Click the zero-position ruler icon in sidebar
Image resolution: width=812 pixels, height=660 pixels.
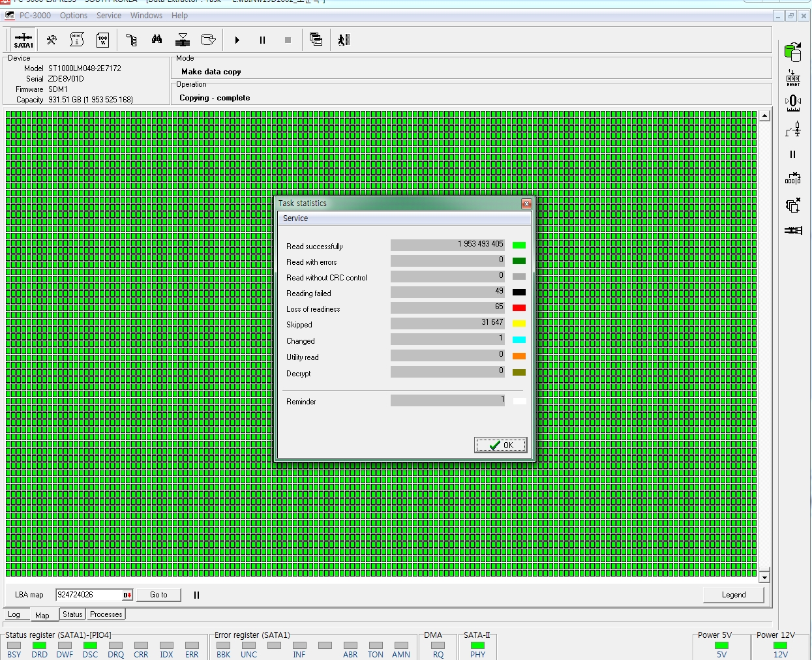click(793, 103)
